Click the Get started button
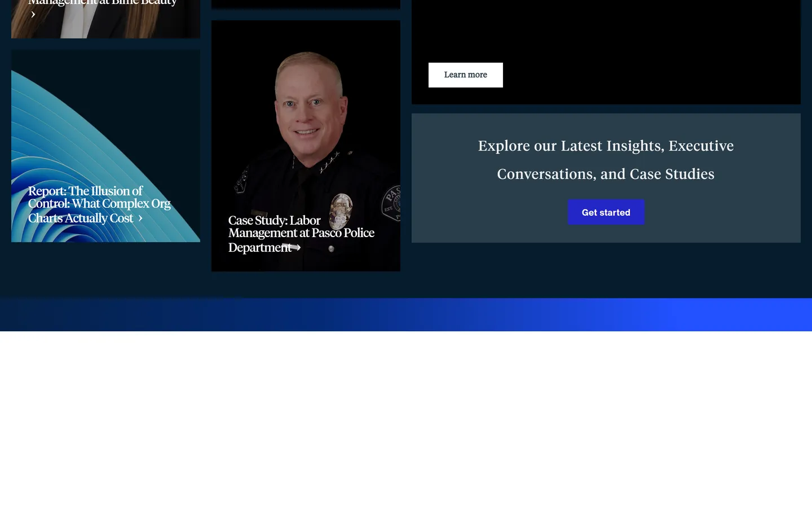Screen dimensions: 812x508 pyautogui.click(x=606, y=212)
